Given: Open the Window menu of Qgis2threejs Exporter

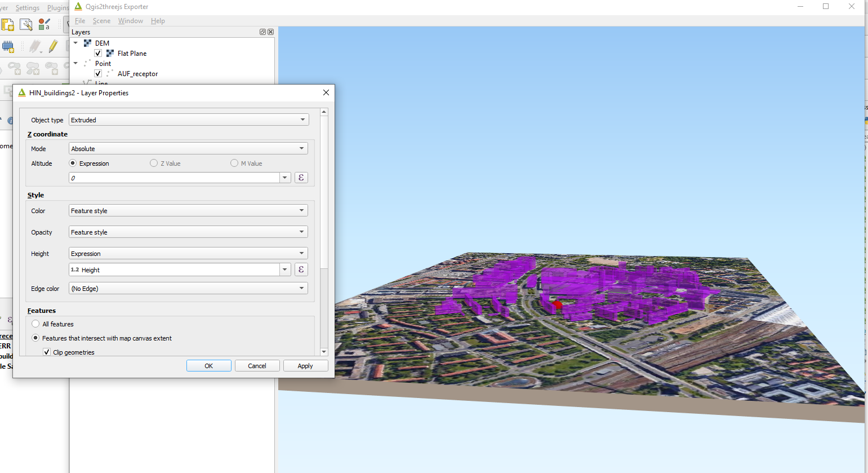Looking at the screenshot, I should [130, 20].
